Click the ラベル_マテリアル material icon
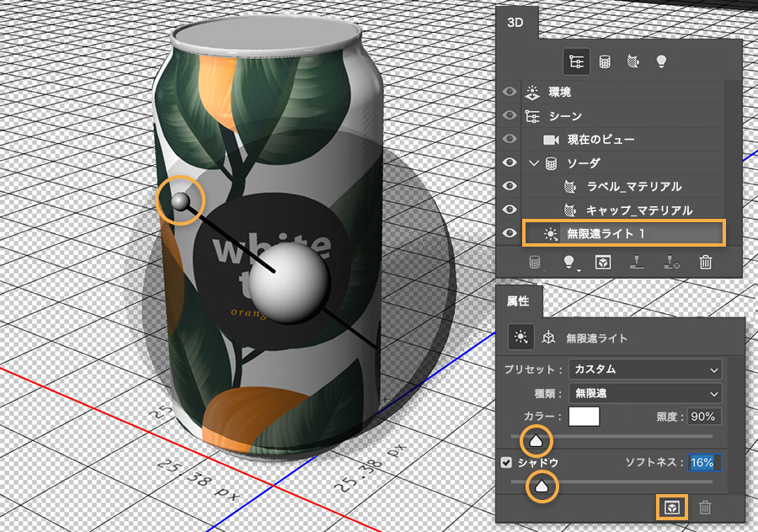The image size is (758, 532). pyautogui.click(x=570, y=187)
